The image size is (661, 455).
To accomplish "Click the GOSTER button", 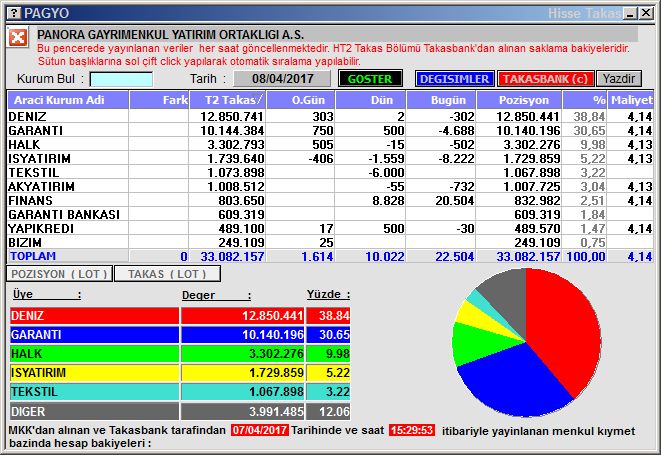I will 370,79.
